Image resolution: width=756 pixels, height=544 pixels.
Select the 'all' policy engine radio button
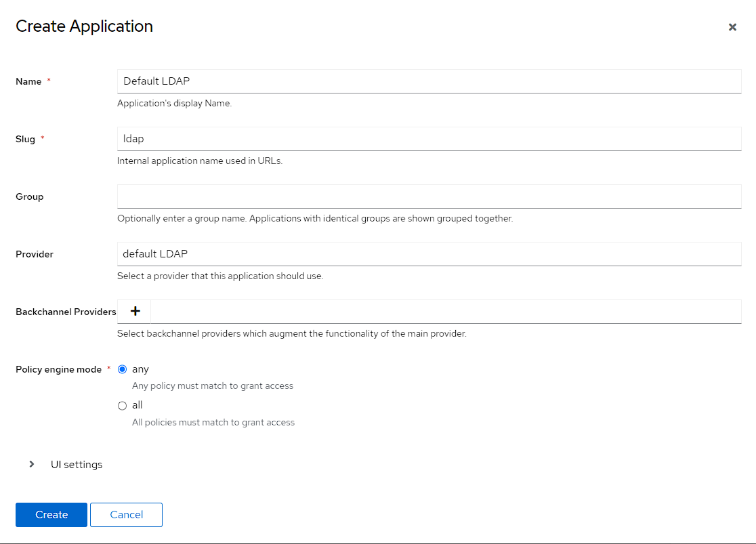[123, 406]
